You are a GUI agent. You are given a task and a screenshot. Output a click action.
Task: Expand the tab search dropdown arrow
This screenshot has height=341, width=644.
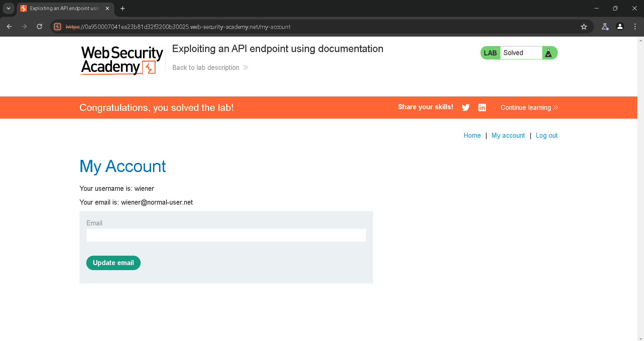click(8, 8)
